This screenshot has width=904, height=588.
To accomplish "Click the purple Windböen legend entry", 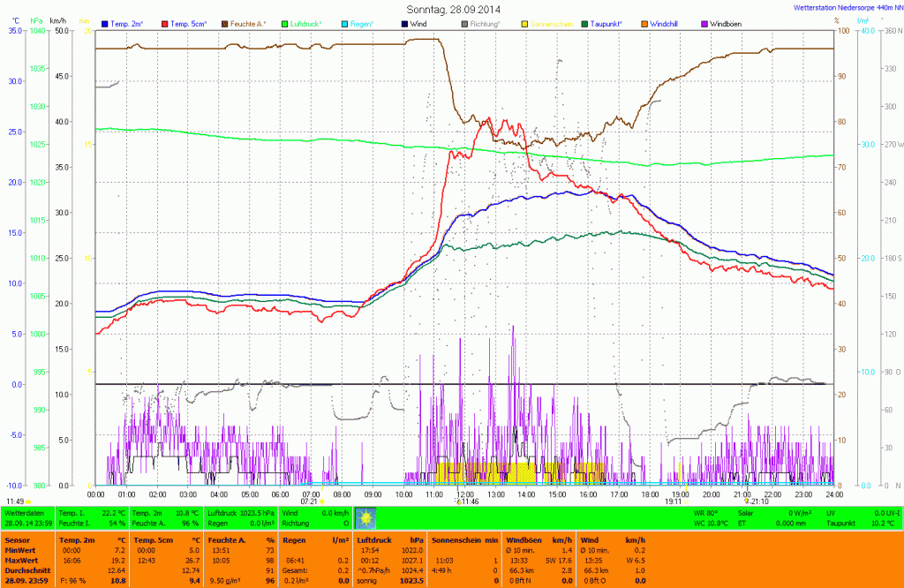I will tap(727, 23).
